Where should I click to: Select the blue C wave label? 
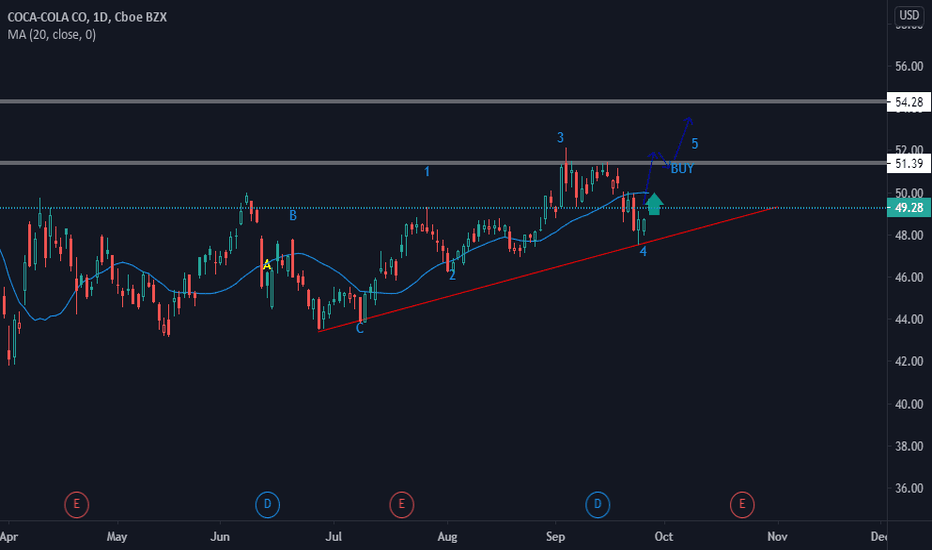click(360, 329)
